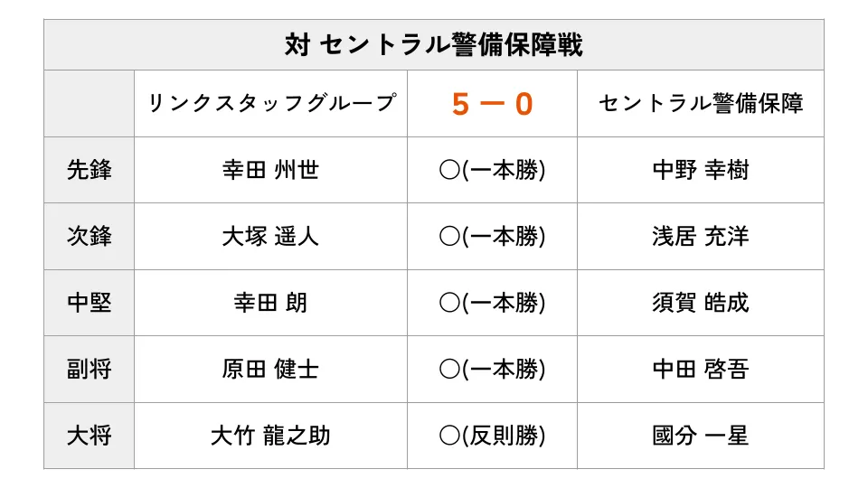Image resolution: width=868 pixels, height=488 pixels.
Task: Click the リンクスタッフグループ team header
Action: (x=270, y=103)
